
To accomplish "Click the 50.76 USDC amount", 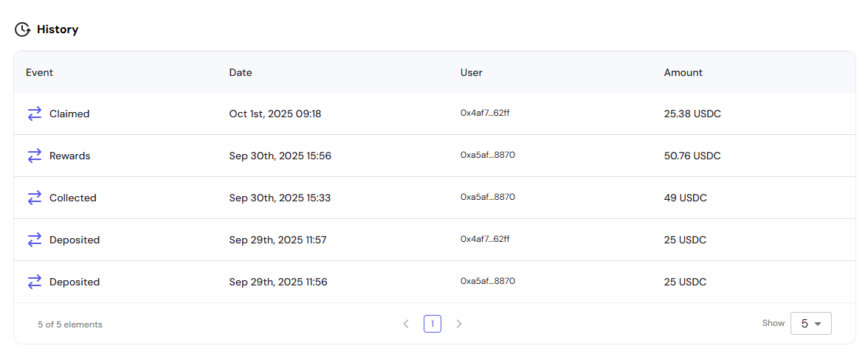I will (692, 156).
